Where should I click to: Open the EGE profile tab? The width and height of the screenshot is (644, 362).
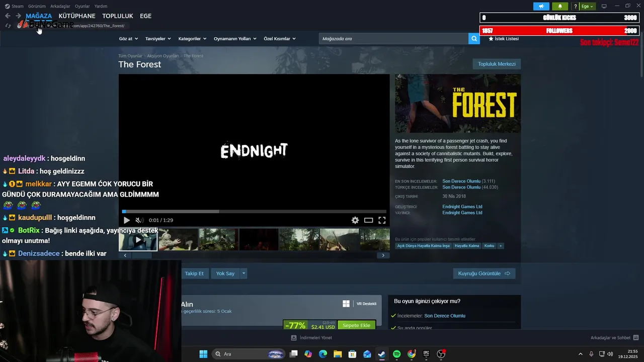(145, 16)
